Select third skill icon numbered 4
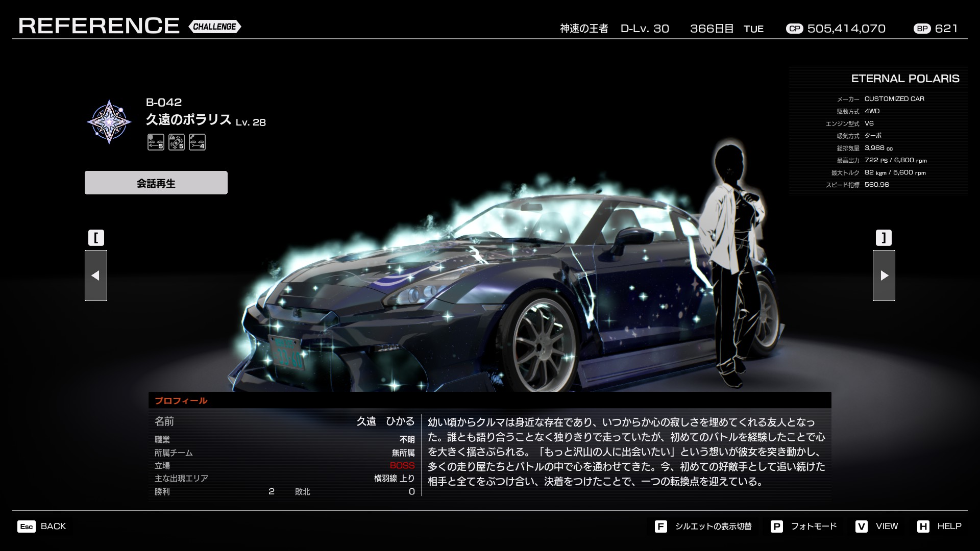 point(197,142)
